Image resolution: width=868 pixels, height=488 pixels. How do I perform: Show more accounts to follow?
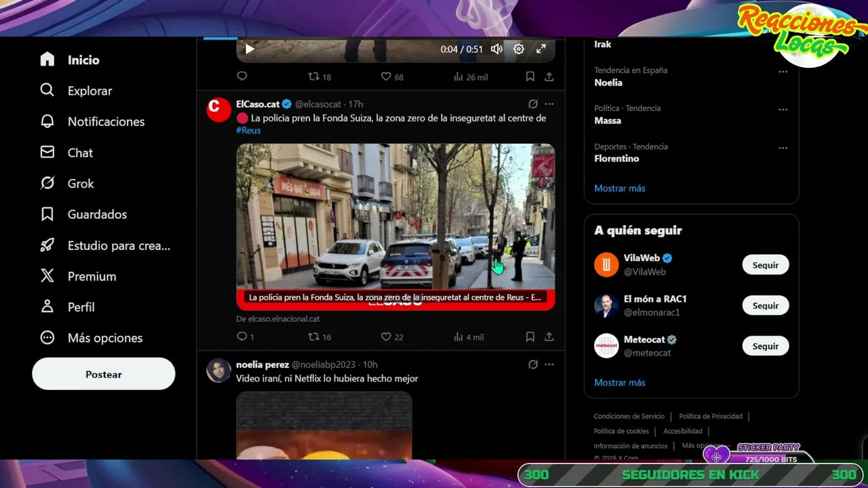(620, 382)
